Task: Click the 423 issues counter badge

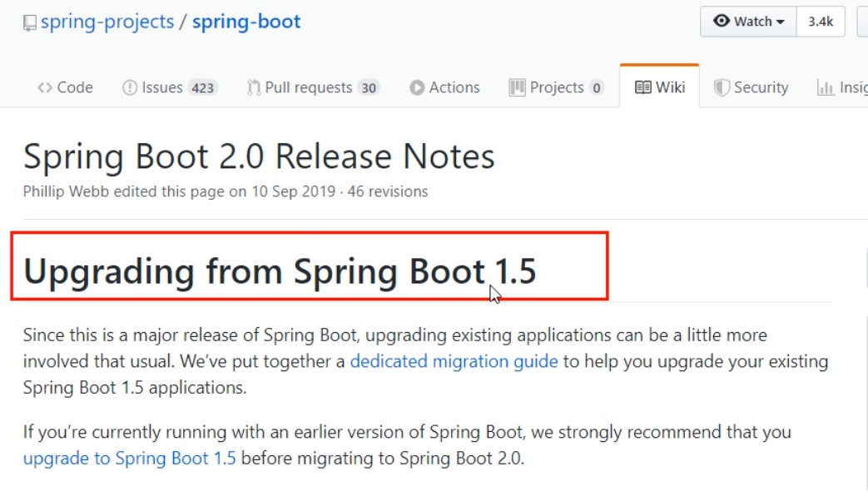Action: coord(202,87)
